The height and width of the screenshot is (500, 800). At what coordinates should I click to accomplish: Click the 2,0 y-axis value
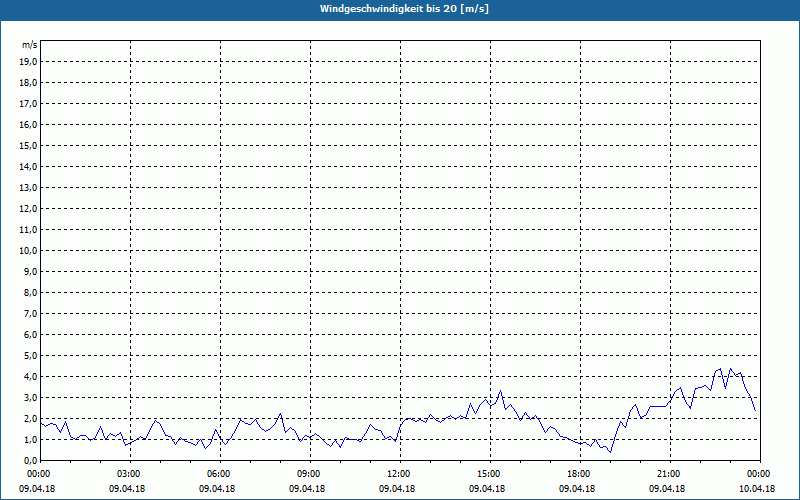tap(30, 419)
